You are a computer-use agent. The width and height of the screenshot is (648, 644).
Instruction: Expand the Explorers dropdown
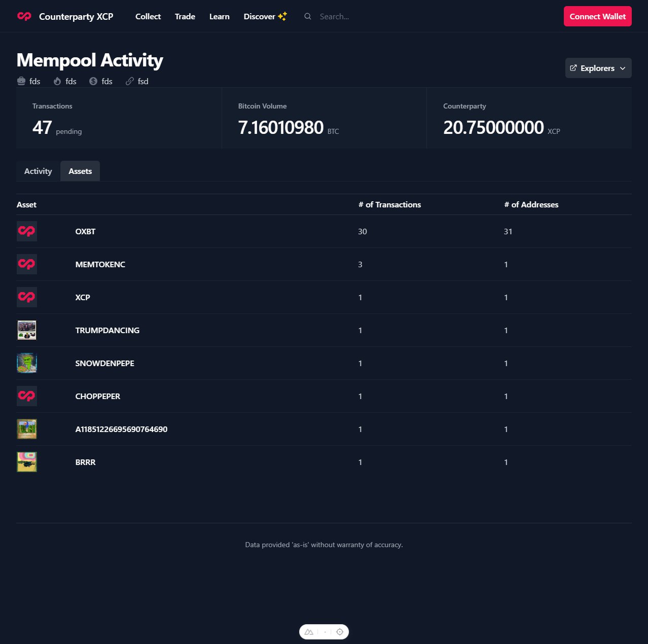pyautogui.click(x=598, y=68)
